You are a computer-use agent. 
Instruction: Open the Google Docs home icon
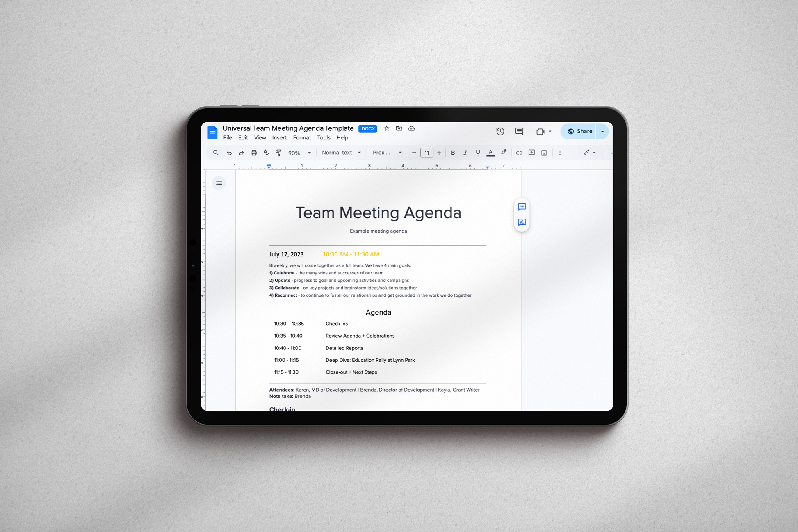coord(212,132)
